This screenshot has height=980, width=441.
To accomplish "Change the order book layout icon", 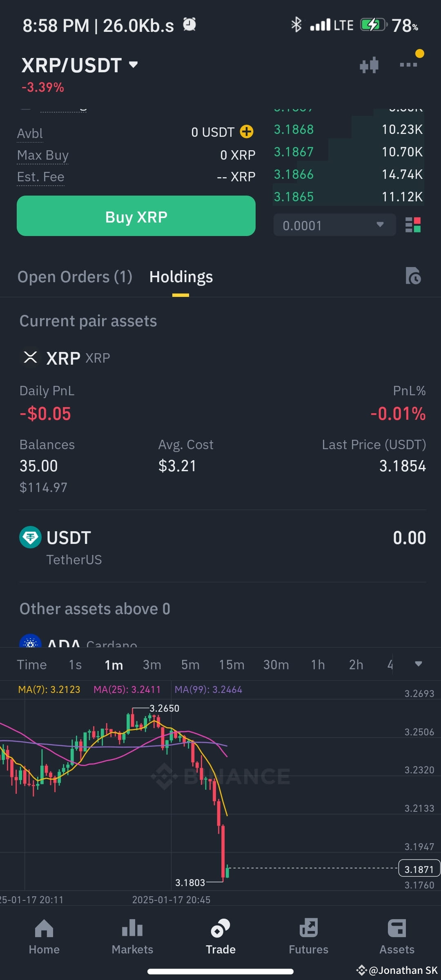I will coord(413,225).
